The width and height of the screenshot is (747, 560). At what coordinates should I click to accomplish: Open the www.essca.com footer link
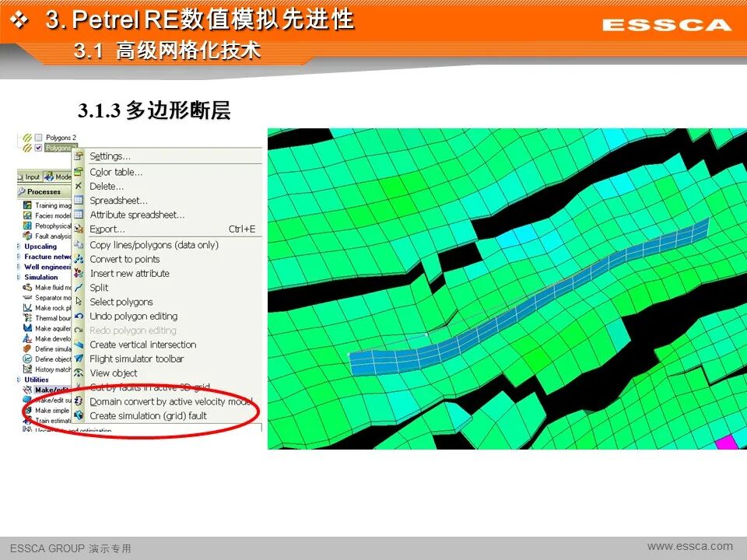[690, 546]
